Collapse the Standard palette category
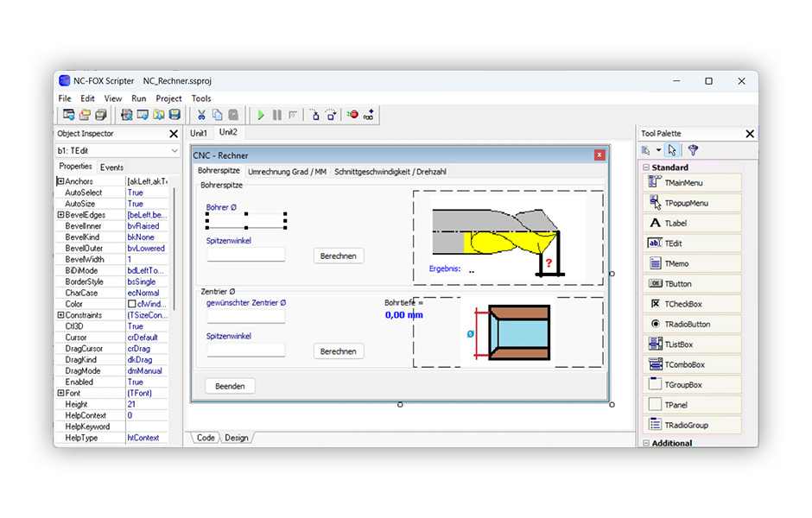This screenshot has height=518, width=812. [646, 167]
